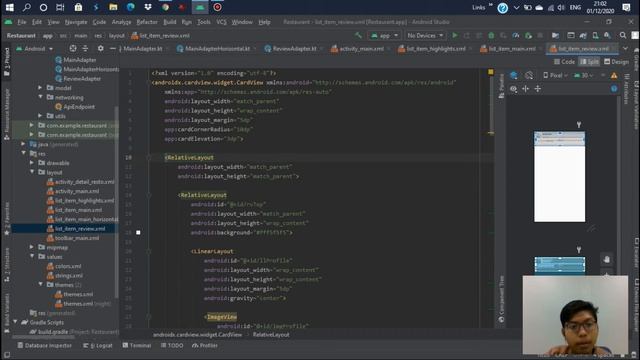640x360 pixels.
Task: Switch to activity_main.xml editor tab
Action: pyautogui.click(x=362, y=49)
